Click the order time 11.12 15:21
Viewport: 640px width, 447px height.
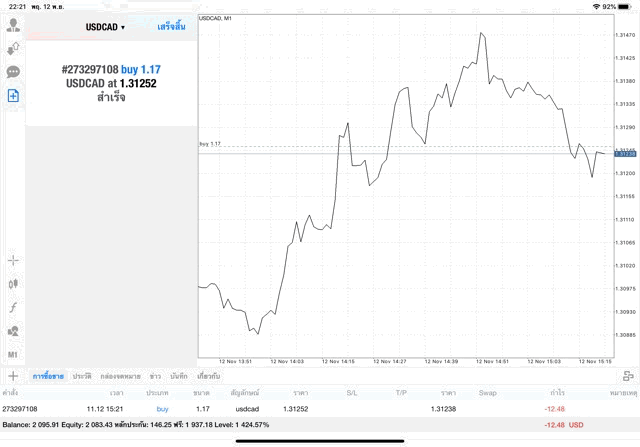(x=105, y=409)
